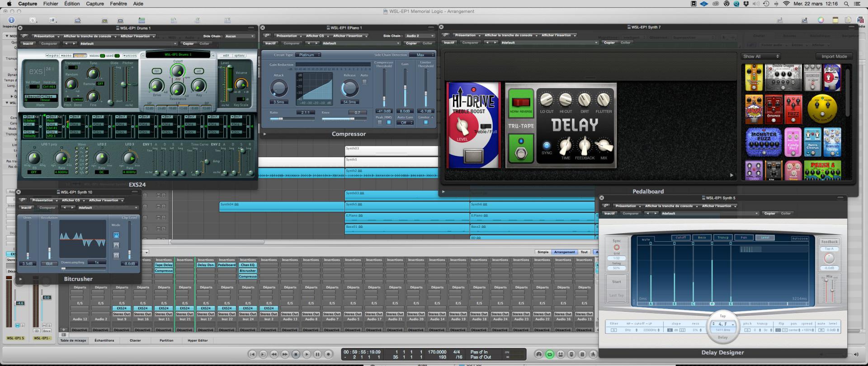Select the Retro Chorus pedal thumbnail
This screenshot has height=366, width=868.
(x=812, y=142)
